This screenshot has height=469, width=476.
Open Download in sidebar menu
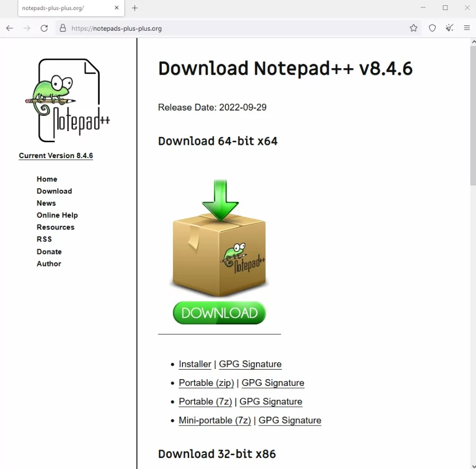[54, 191]
